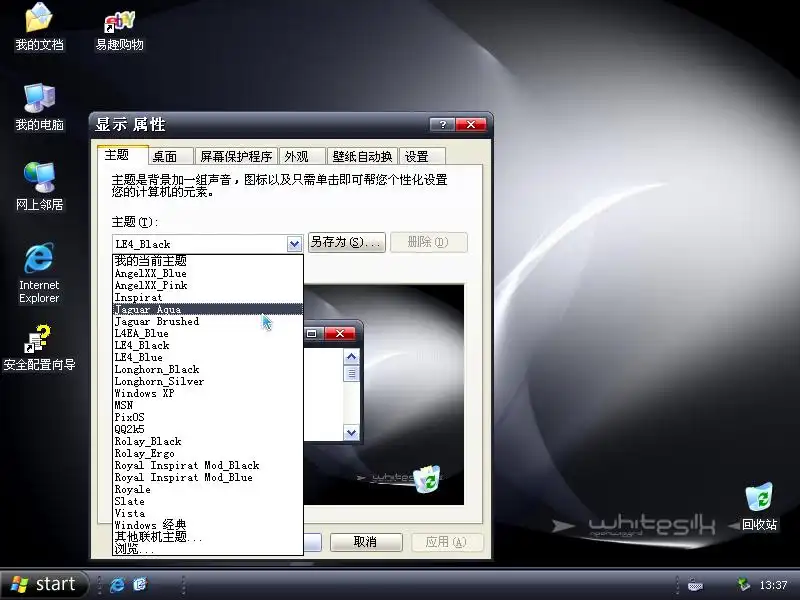The image size is (800, 600).
Task: Open the 易趣购物 desktop shortcut
Action: coord(119,31)
